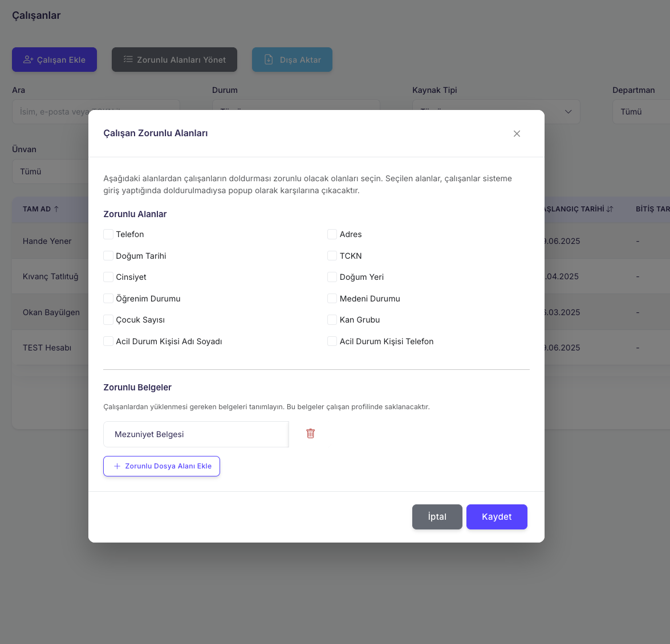This screenshot has width=670, height=644.
Task: Toggle the Kan Grubu checkbox
Action: coord(332,320)
